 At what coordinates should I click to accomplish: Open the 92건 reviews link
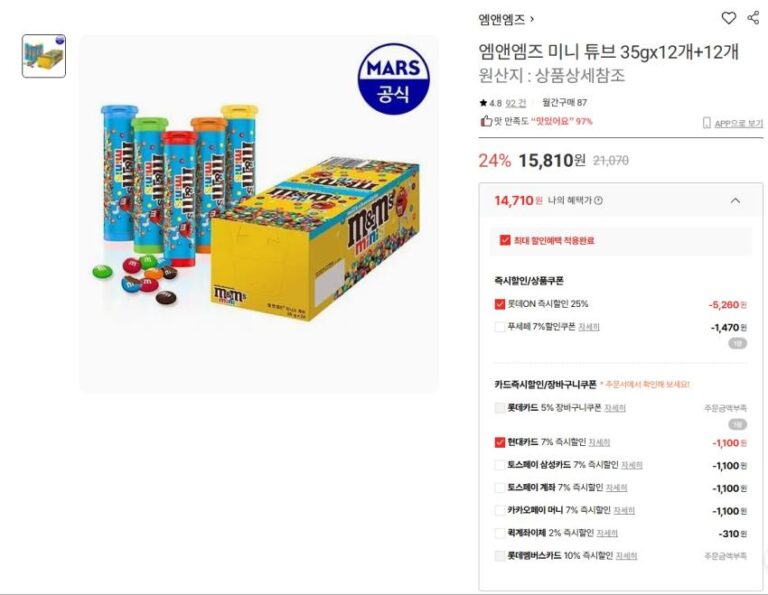[x=515, y=102]
